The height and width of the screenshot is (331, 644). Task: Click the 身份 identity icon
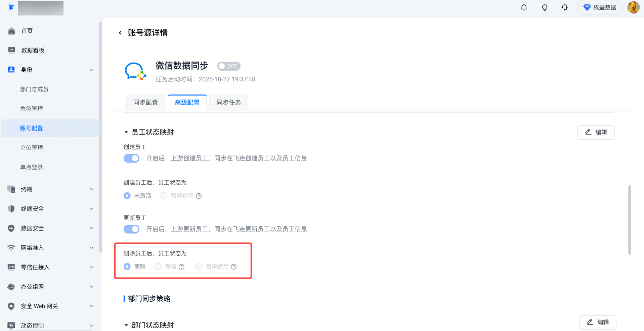(x=11, y=70)
